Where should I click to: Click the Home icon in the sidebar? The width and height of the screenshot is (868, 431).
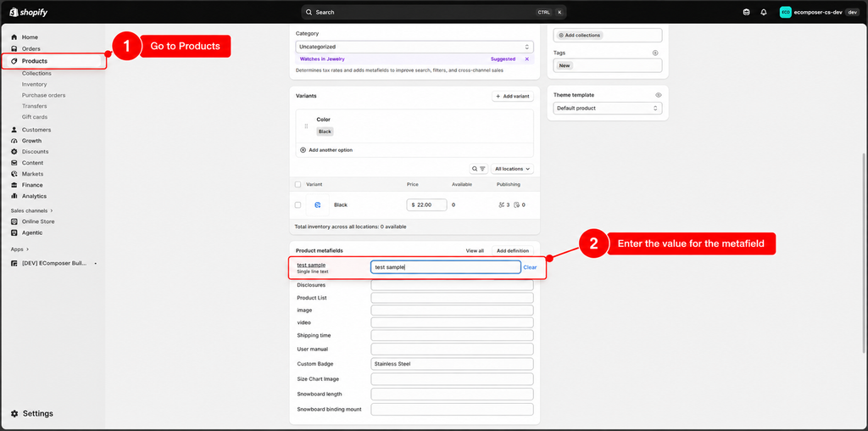tap(14, 37)
